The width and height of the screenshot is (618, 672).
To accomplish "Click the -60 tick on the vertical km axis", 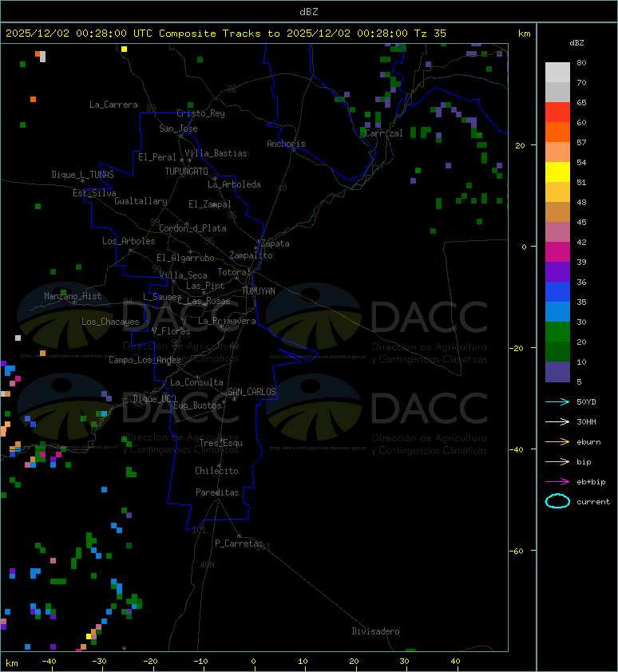I will [517, 551].
